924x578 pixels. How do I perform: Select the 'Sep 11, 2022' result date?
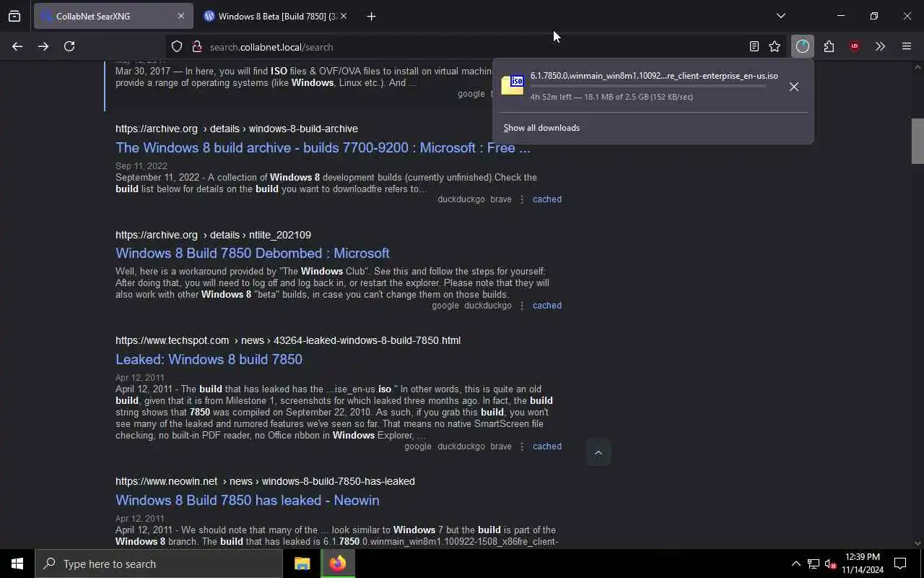tap(141, 166)
